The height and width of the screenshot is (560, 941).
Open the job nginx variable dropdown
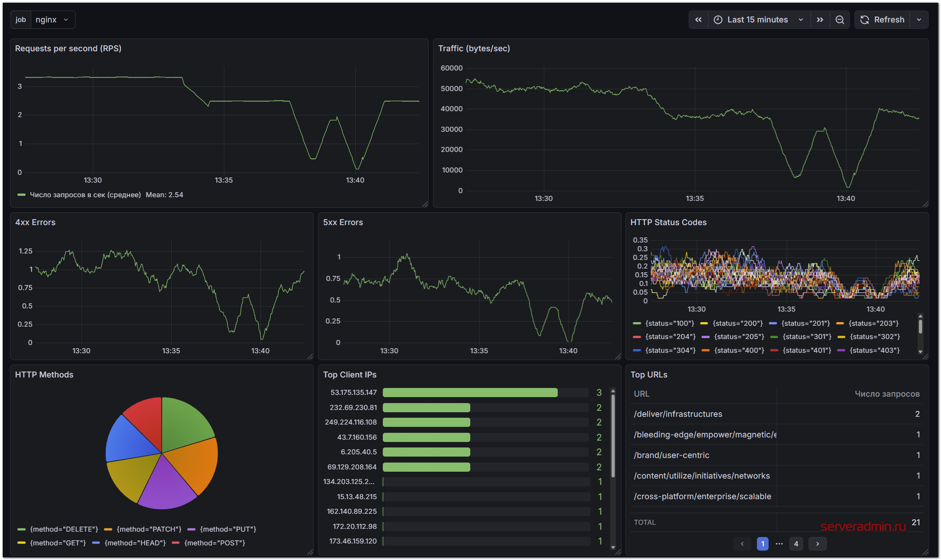tap(52, 20)
